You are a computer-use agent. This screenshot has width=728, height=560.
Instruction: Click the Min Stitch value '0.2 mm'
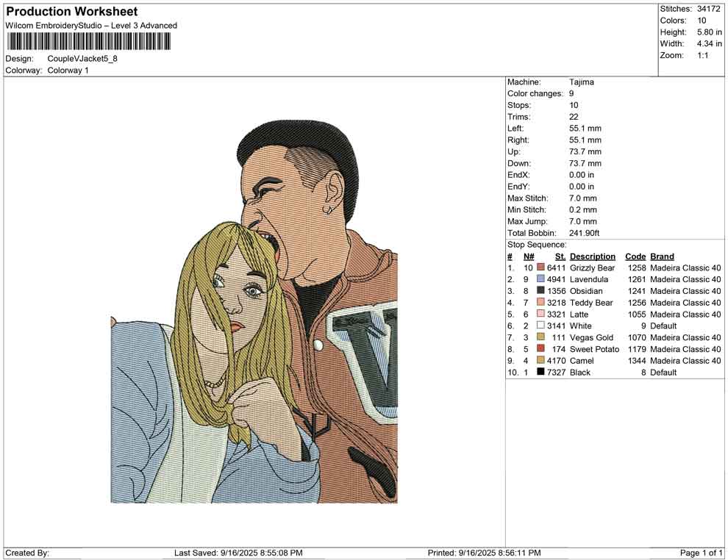click(x=583, y=209)
